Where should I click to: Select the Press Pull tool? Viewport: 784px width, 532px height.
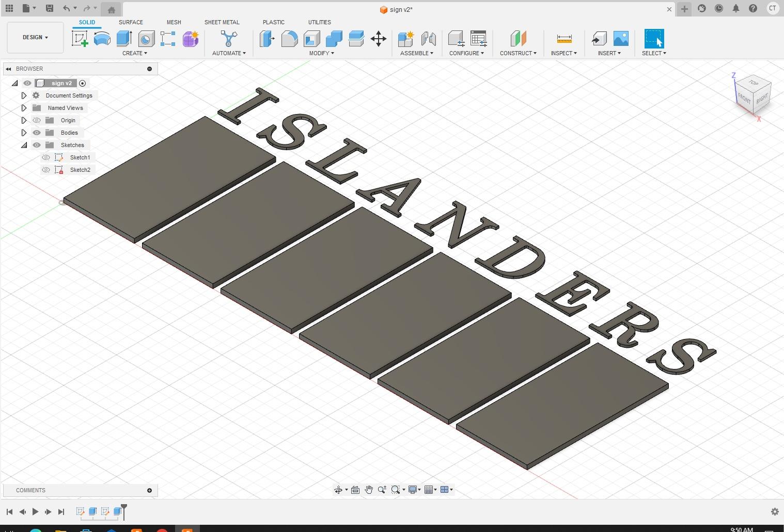[267, 39]
